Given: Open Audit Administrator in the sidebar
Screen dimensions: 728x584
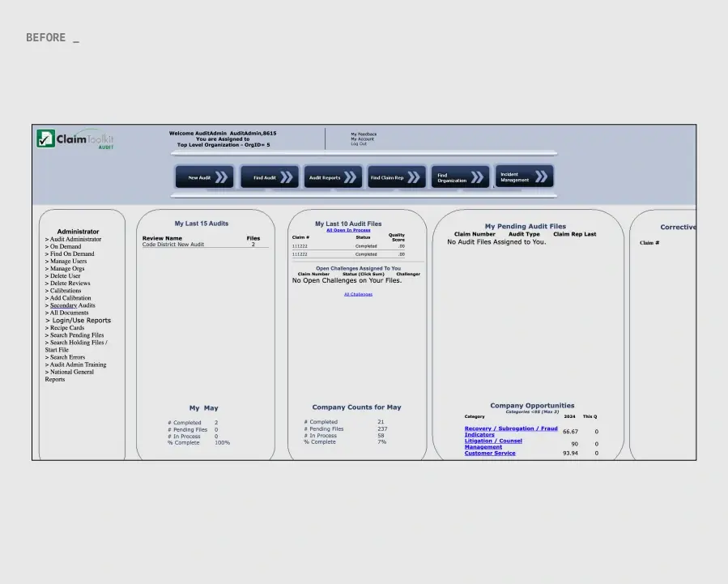Looking at the screenshot, I should 73,239.
